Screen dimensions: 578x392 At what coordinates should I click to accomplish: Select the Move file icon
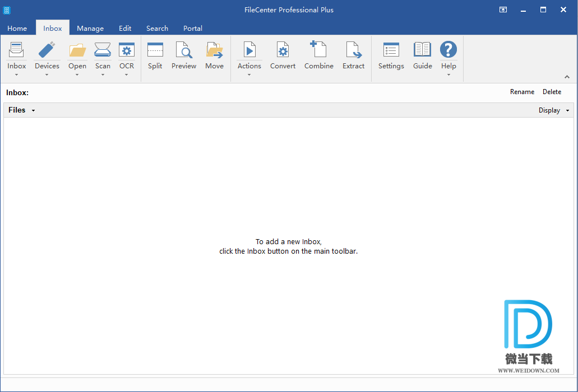pyautogui.click(x=214, y=50)
